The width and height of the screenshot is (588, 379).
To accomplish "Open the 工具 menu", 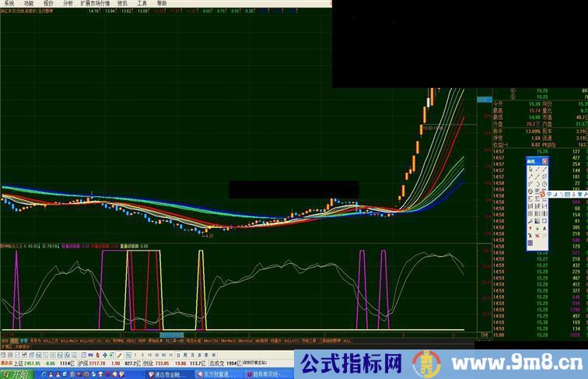I will click(142, 3).
